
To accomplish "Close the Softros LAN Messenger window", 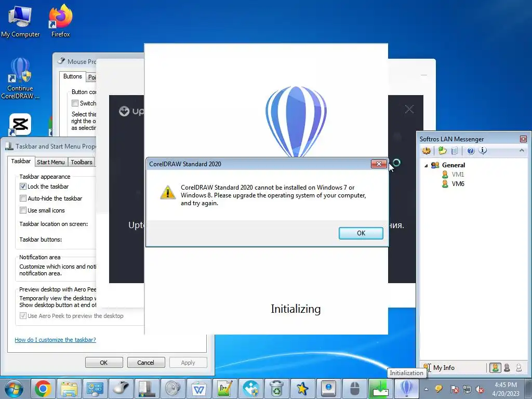I will point(523,139).
